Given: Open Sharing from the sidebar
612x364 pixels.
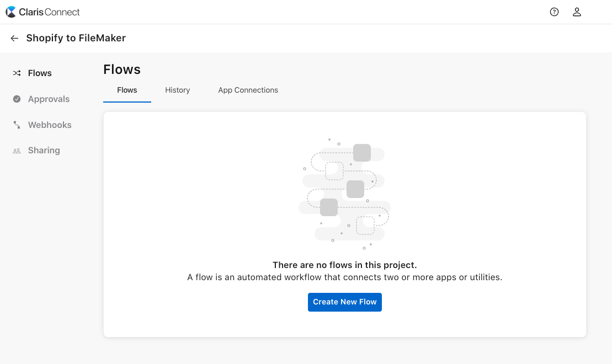Looking at the screenshot, I should [44, 150].
